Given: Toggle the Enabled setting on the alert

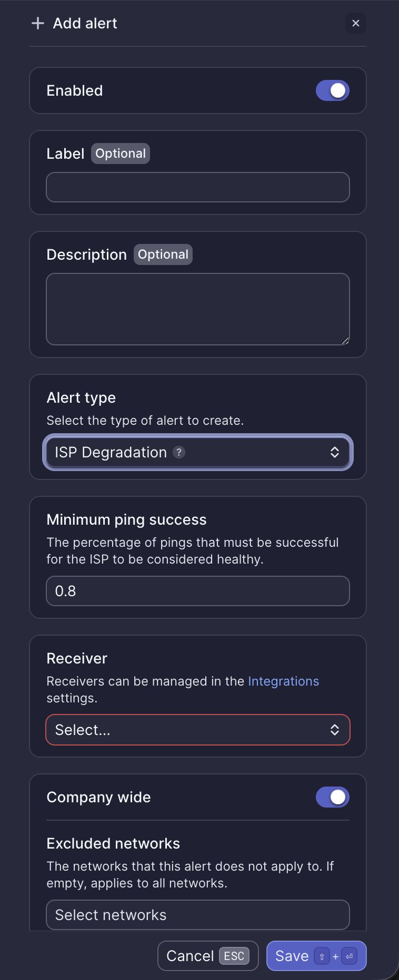Looking at the screenshot, I should coord(332,90).
